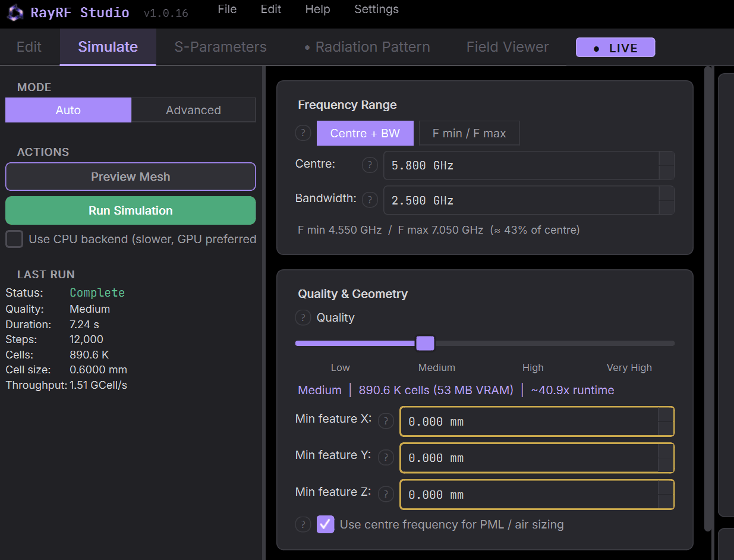Click the ~40.9x runtime text

tap(572, 390)
